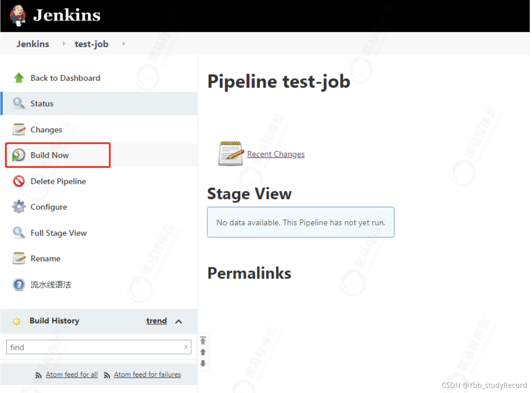Open Atom feed for all
The width and height of the screenshot is (532, 393).
coord(72,374)
